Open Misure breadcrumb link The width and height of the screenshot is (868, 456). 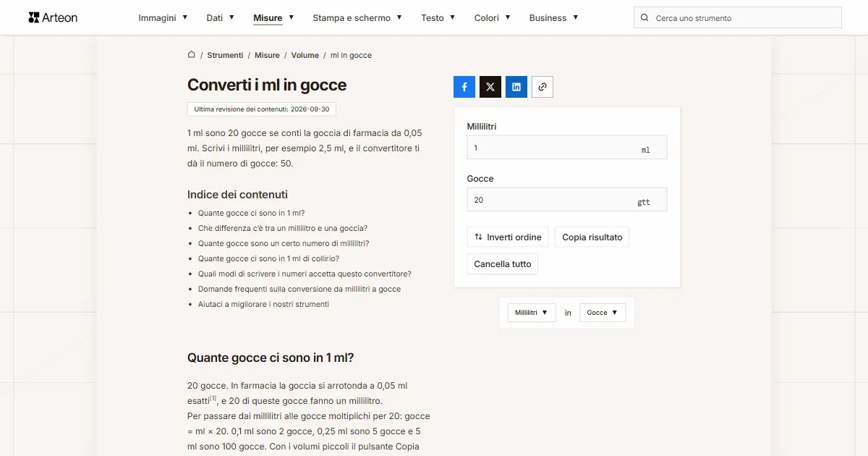point(267,55)
